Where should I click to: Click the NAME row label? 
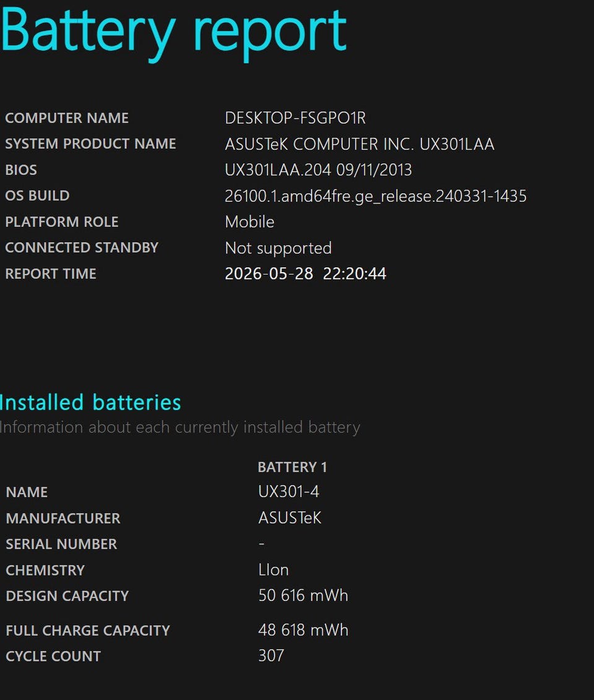pos(27,492)
